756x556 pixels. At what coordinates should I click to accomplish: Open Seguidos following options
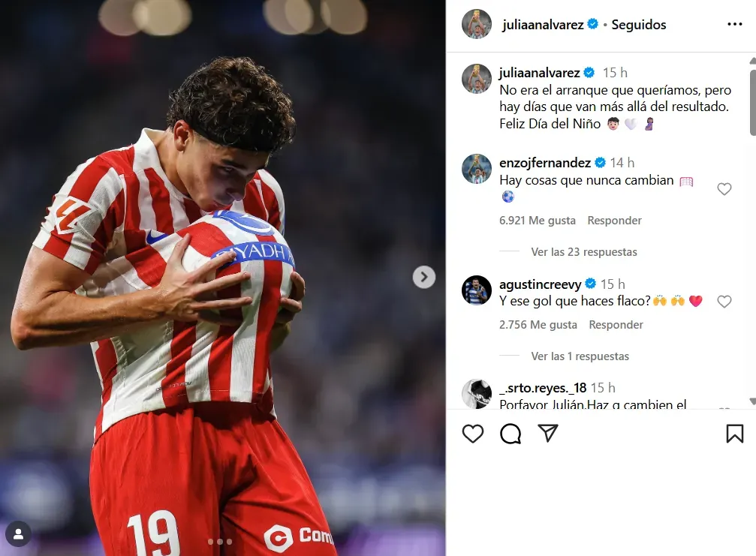pyautogui.click(x=639, y=25)
